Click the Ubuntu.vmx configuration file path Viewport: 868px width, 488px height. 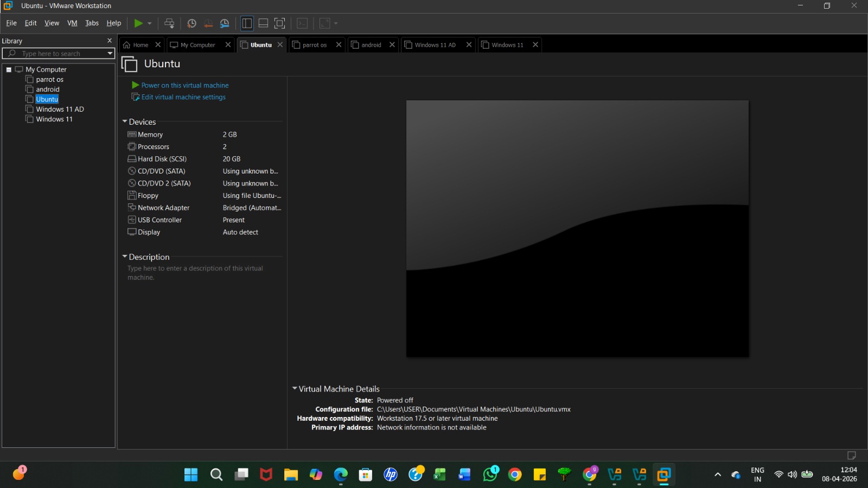click(x=474, y=409)
